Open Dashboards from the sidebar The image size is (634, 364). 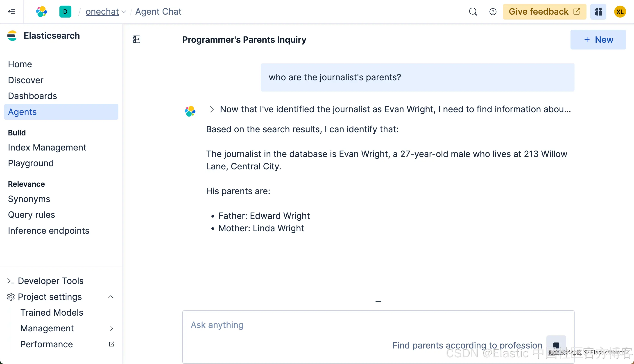pyautogui.click(x=32, y=96)
